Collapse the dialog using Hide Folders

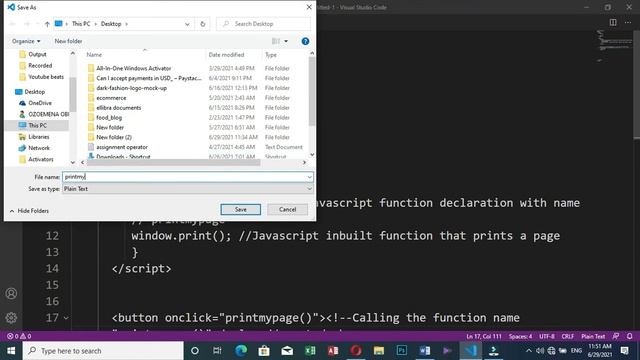coord(29,211)
